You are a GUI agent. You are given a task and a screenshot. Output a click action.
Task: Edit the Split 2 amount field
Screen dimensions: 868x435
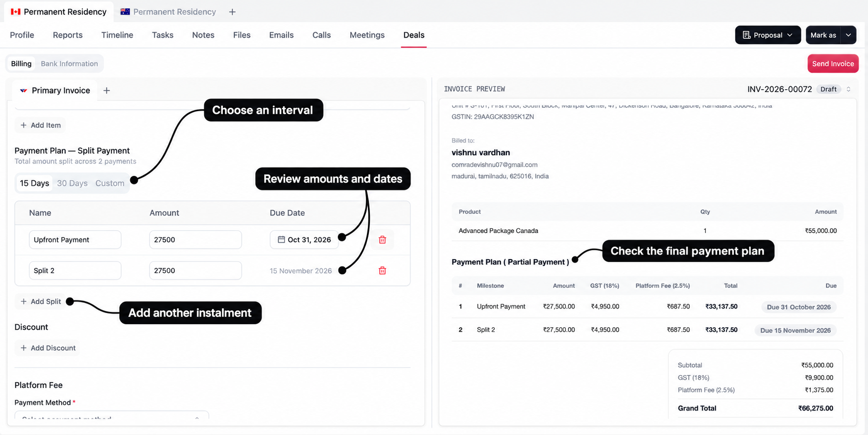(195, 270)
